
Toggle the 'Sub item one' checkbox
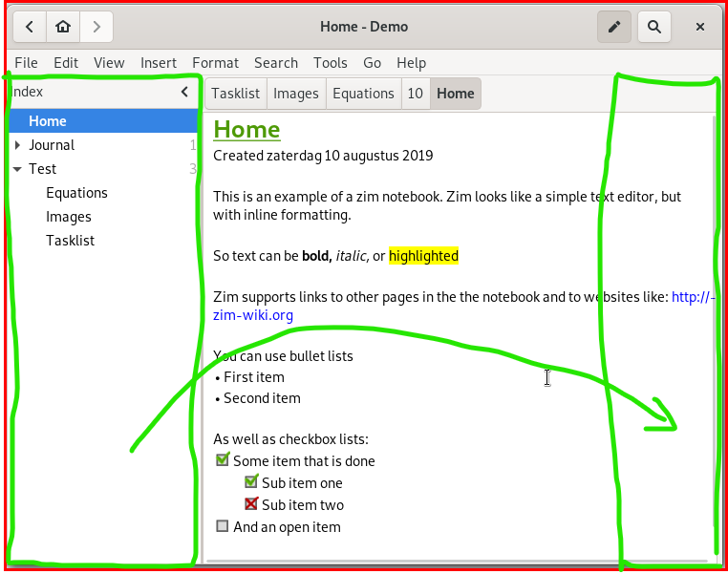click(x=251, y=481)
